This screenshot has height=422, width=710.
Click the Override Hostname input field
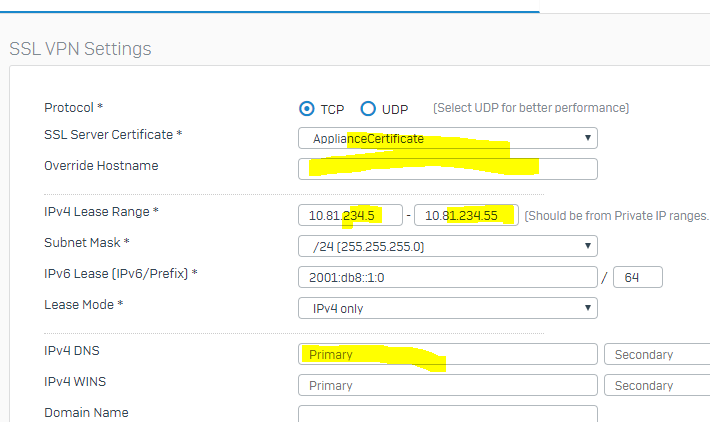coord(448,169)
